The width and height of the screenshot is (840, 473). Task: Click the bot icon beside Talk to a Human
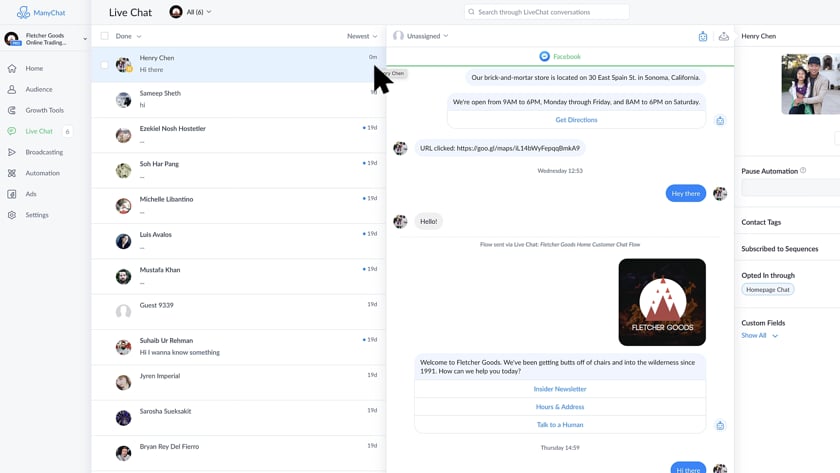pos(720,425)
